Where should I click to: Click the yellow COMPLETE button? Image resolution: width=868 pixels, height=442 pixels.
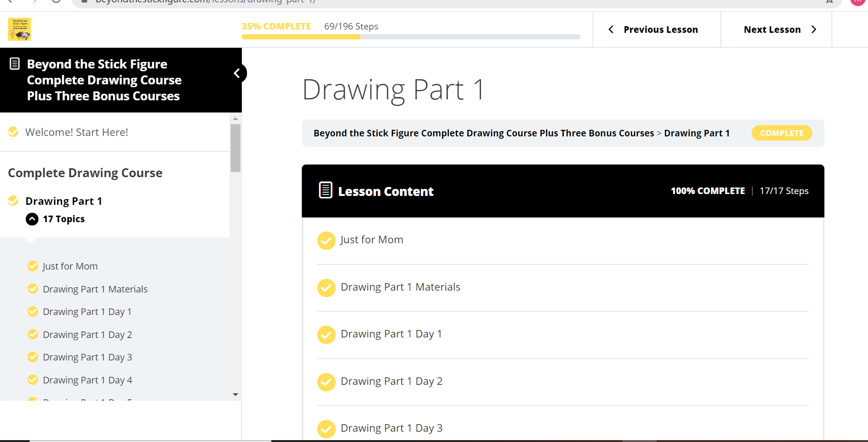click(x=781, y=133)
